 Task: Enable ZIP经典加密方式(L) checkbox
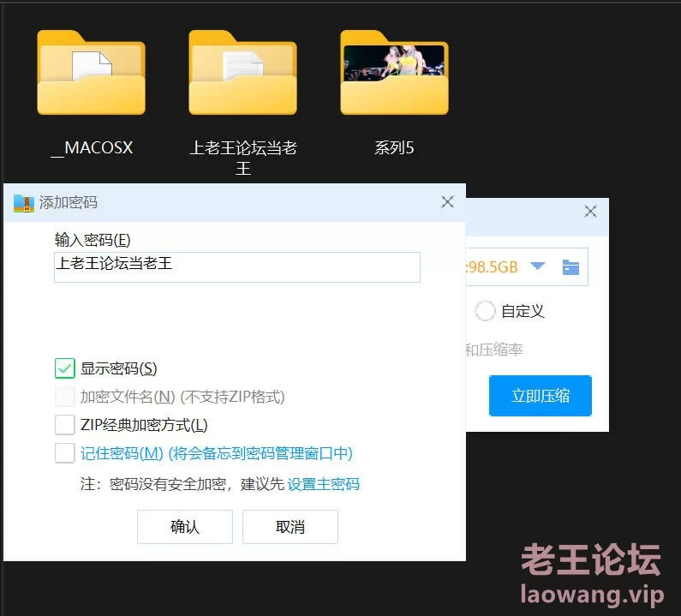pyautogui.click(x=65, y=424)
